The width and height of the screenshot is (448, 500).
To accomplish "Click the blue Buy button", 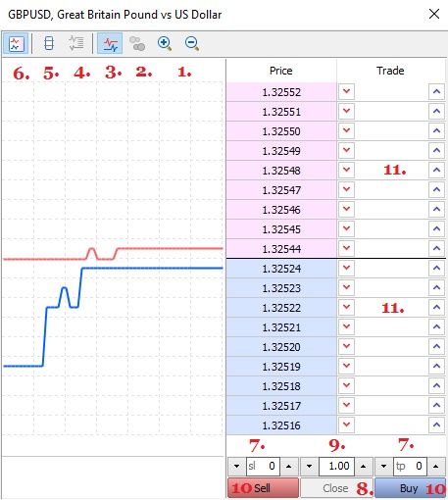I will pyautogui.click(x=411, y=488).
